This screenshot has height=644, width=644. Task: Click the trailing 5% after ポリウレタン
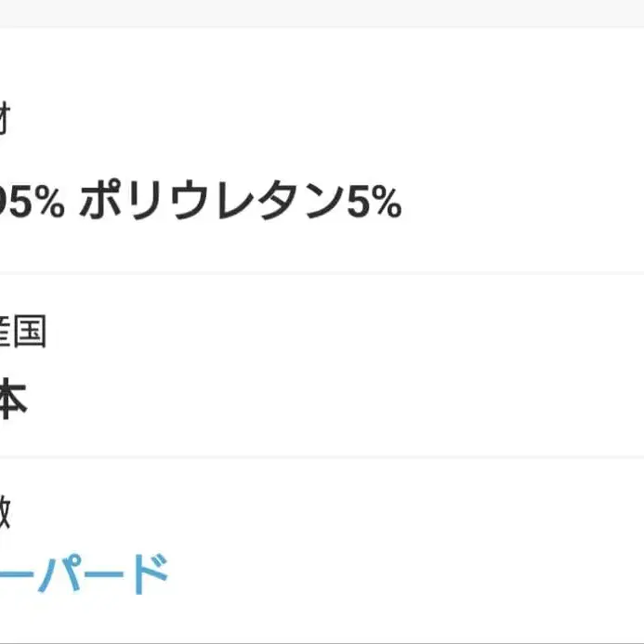point(374,204)
